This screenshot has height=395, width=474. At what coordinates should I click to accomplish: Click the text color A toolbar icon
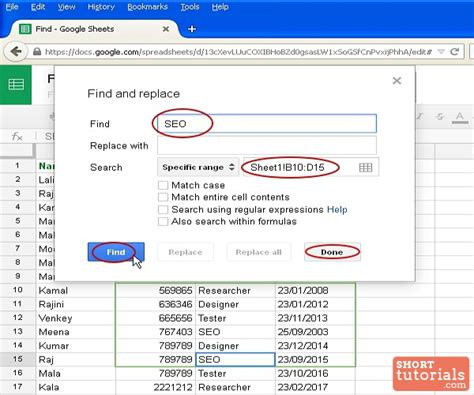460,117
